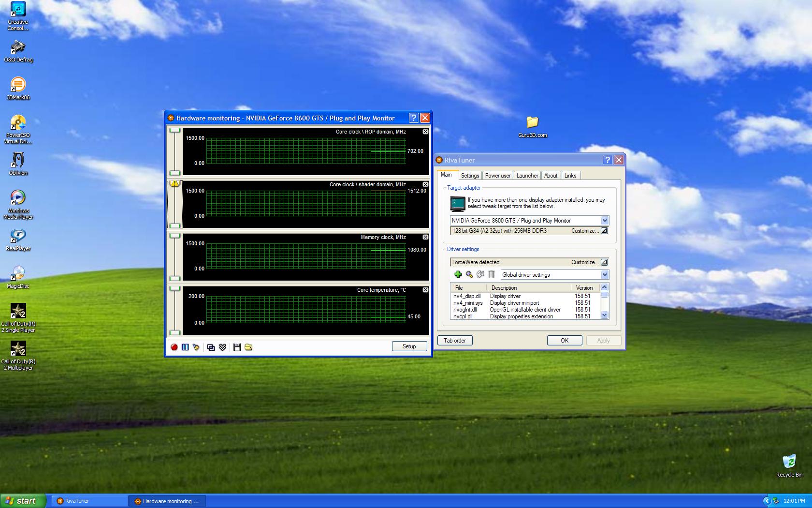Expand the Global driver settings dropdown

tap(605, 275)
